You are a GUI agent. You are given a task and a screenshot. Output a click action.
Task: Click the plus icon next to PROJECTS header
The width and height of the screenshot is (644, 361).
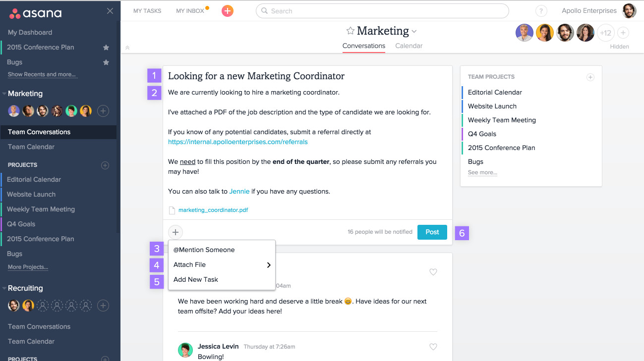point(105,164)
